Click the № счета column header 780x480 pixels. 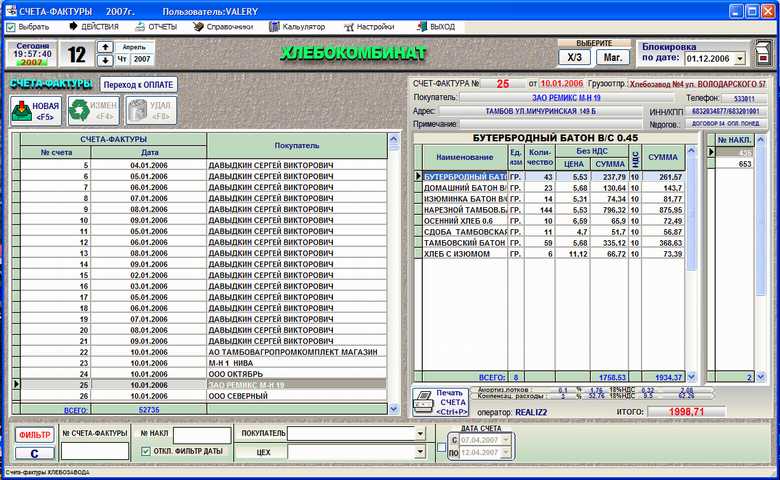(x=56, y=153)
